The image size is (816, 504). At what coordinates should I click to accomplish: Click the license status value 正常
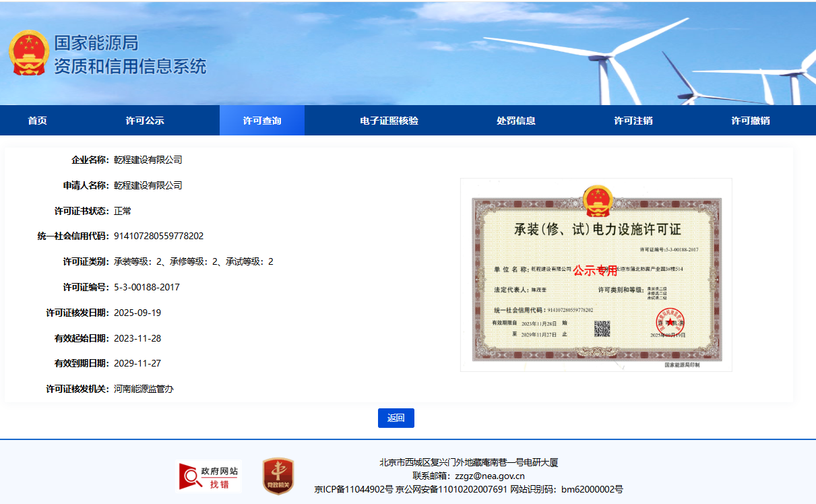(x=123, y=211)
